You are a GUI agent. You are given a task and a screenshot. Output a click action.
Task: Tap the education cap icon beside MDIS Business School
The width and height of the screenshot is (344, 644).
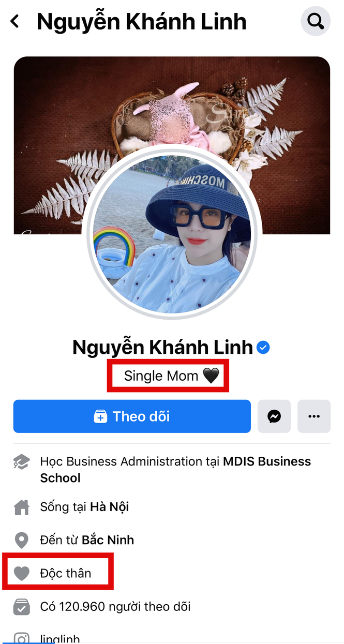pos(22,461)
